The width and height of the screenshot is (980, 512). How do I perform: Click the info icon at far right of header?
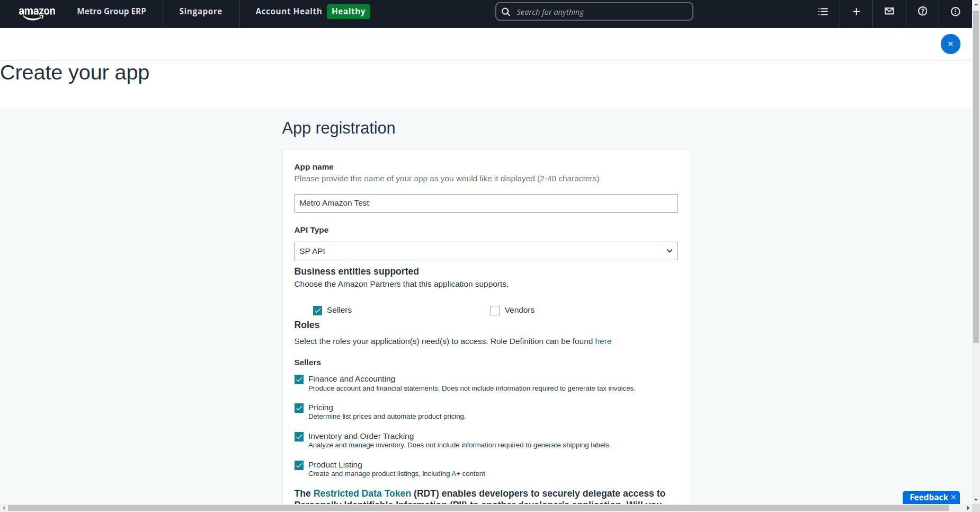[x=955, y=12]
